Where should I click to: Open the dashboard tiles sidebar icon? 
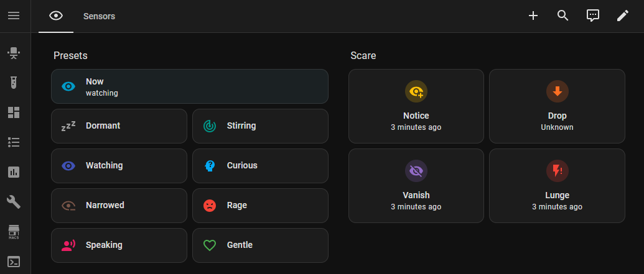point(14,113)
